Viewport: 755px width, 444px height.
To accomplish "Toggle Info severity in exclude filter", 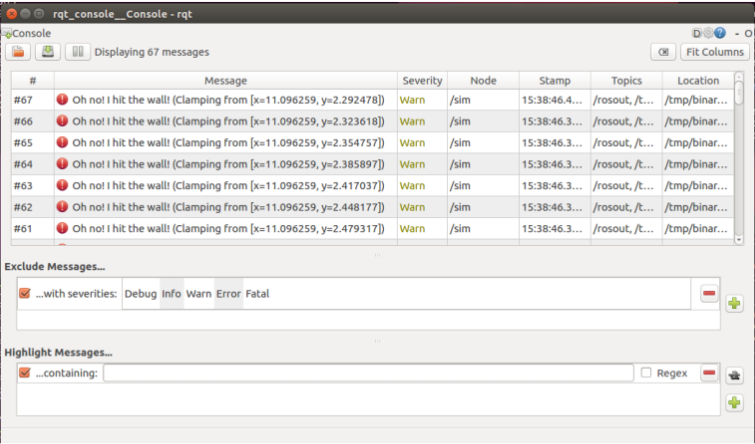I will [171, 294].
